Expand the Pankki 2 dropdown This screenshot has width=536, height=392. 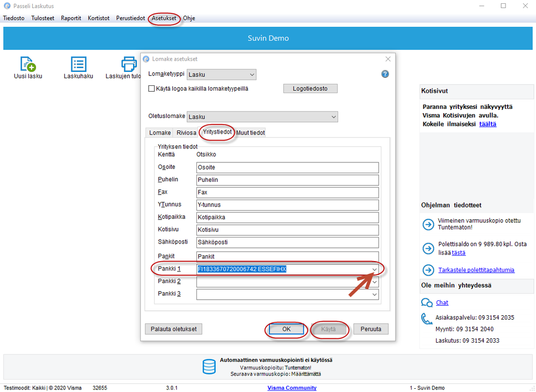(x=375, y=282)
